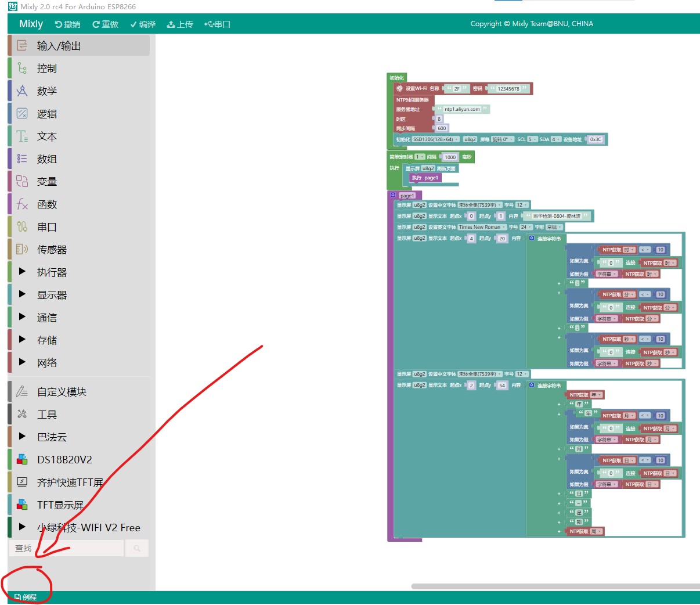Image resolution: width=700 pixels, height=605 pixels.
Task: Expand the 网络 category
Action: (79, 362)
